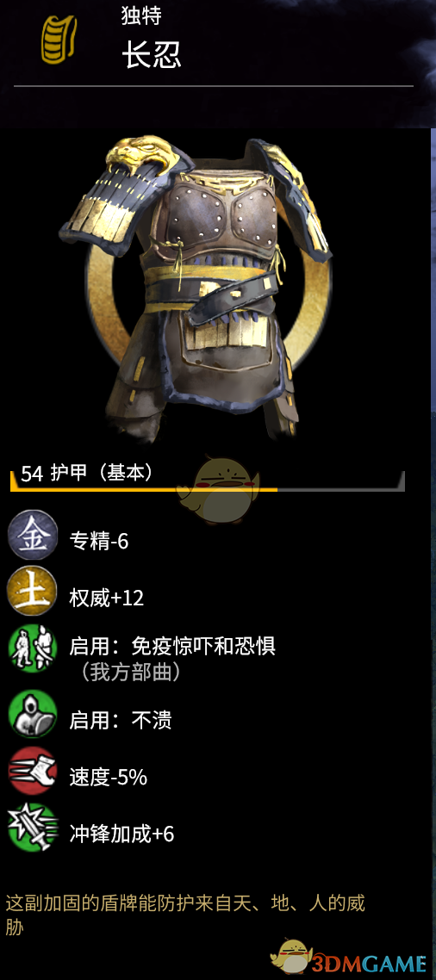Click the item name 长忍
The image size is (436, 980).
click(x=152, y=56)
